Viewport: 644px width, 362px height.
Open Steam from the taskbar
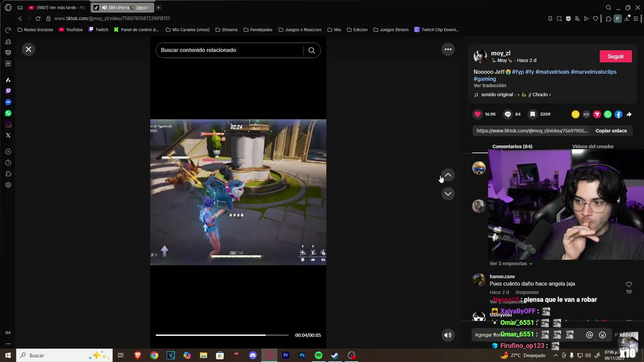click(x=335, y=355)
